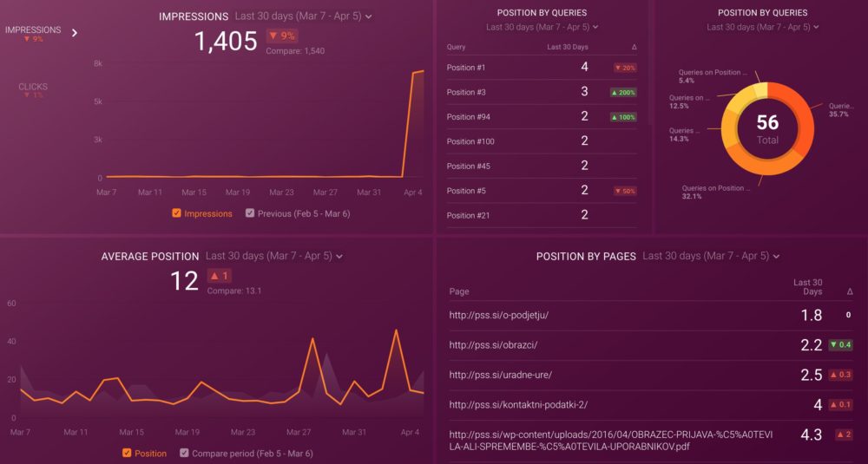Click the green 0.4 badge for obrazci page

tap(842, 345)
